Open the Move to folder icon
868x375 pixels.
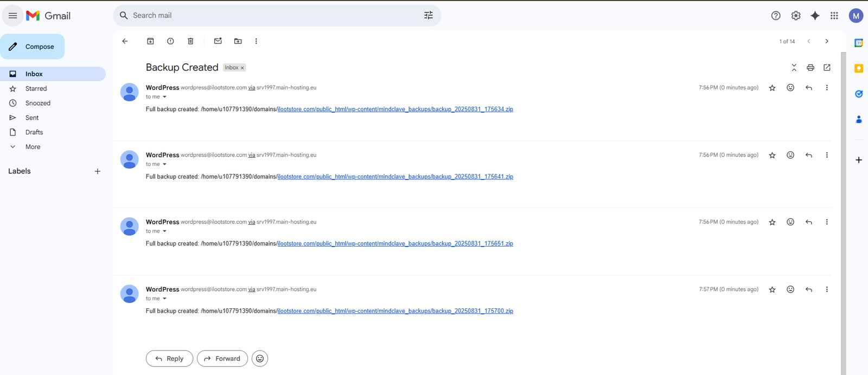[x=238, y=41]
